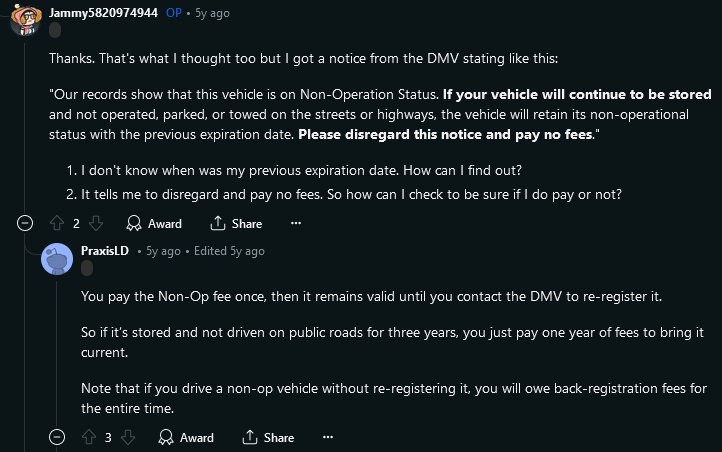Open more options on PraxisLD's reply

(328, 437)
